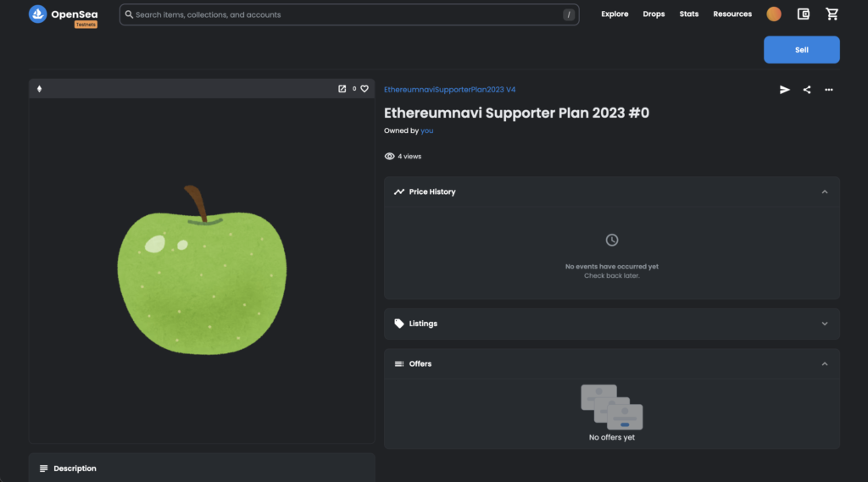
Task: Click the transfer arrow icon
Action: click(784, 90)
